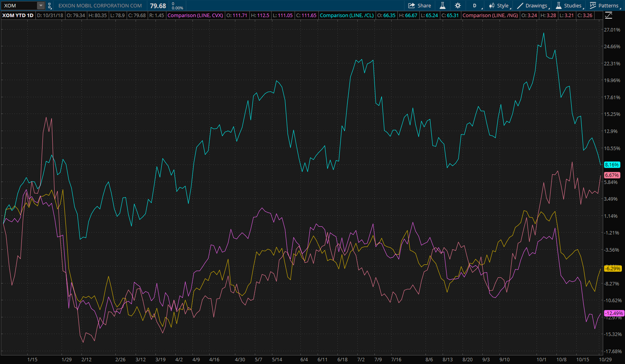Screen dimensions: 625x364
Task: Click the -17.68% axis label
Action: coord(612,351)
